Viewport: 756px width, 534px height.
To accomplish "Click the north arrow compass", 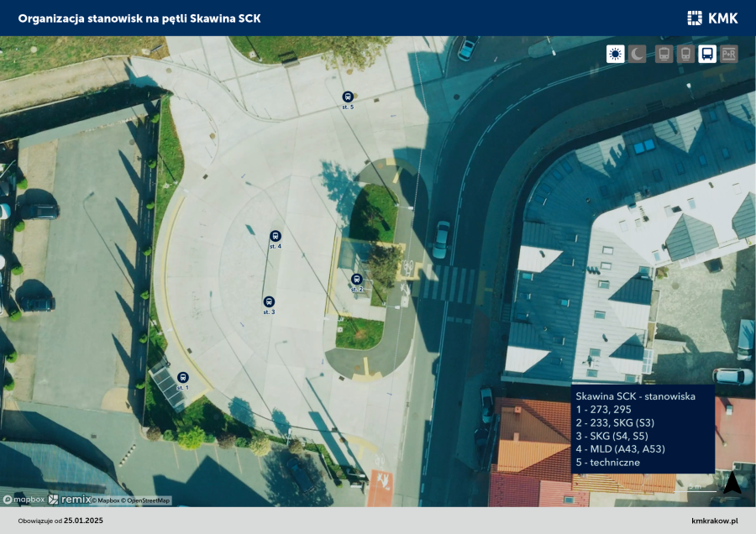I will point(732,483).
